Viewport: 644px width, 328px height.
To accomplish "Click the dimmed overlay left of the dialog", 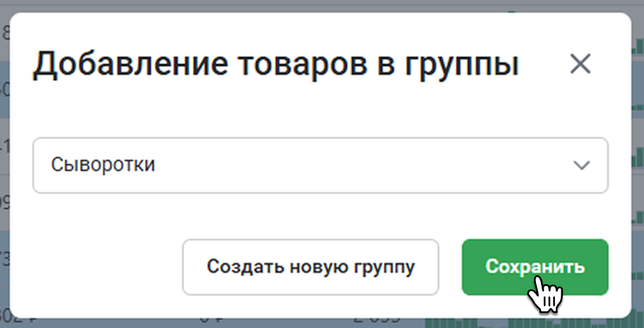I will pos(4,165).
